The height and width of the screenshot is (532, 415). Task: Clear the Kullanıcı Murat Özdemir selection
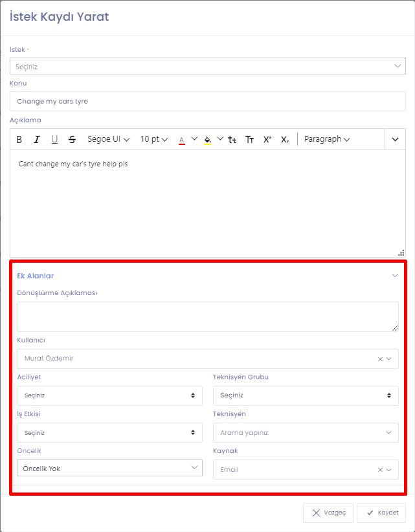pos(380,359)
